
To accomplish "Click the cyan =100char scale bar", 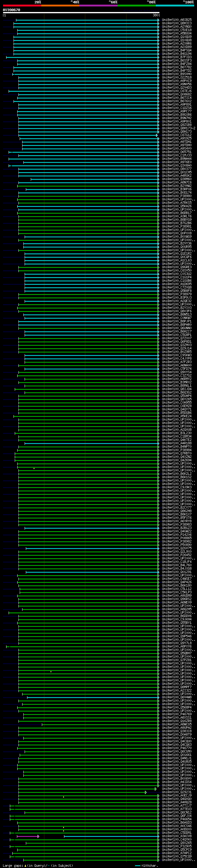I will (137, 865).
